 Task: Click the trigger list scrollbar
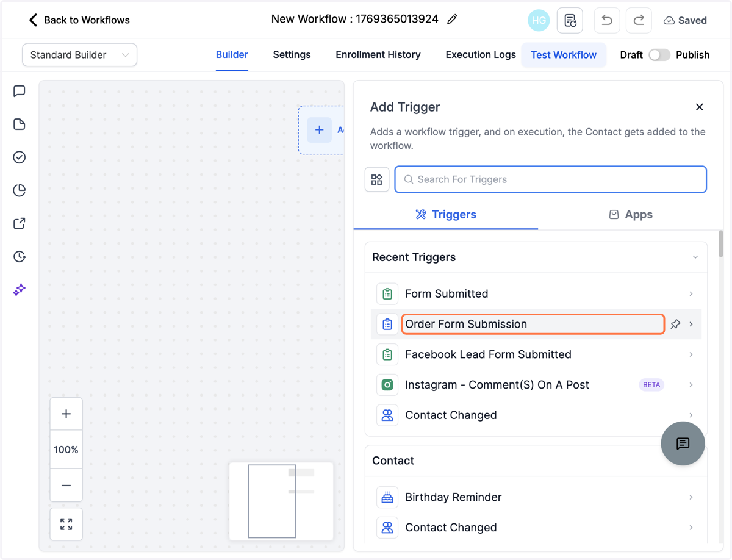[721, 244]
